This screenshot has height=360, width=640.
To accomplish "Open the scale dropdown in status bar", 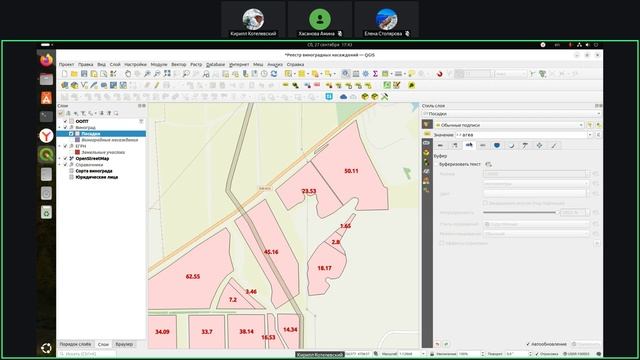I will click(423, 354).
